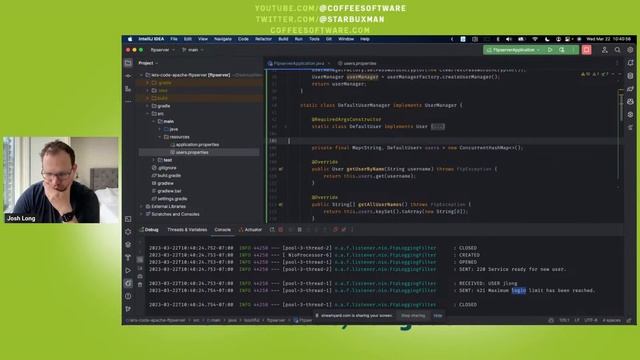640x360 pixels.
Task: Open the Git tool window icon
Action: click(128, 309)
